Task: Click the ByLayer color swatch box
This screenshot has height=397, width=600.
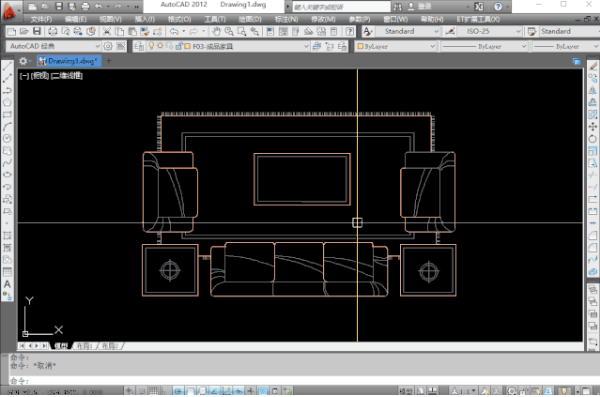Action: [360, 46]
